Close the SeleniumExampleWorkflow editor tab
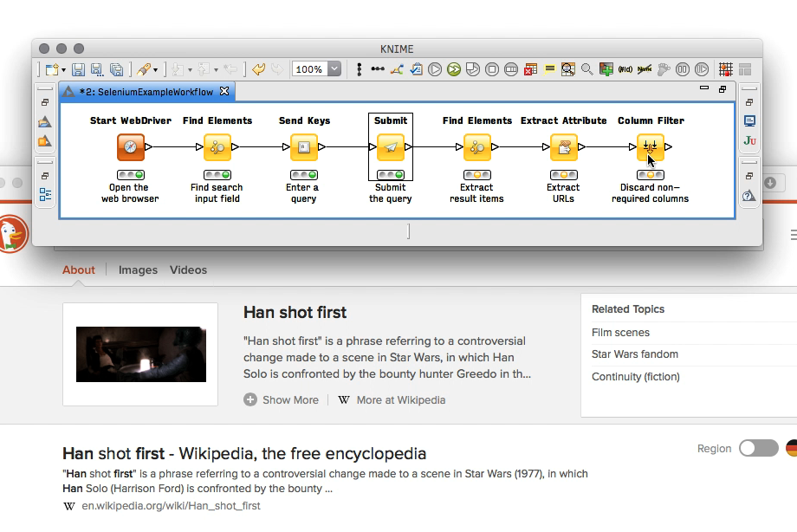 [x=224, y=91]
